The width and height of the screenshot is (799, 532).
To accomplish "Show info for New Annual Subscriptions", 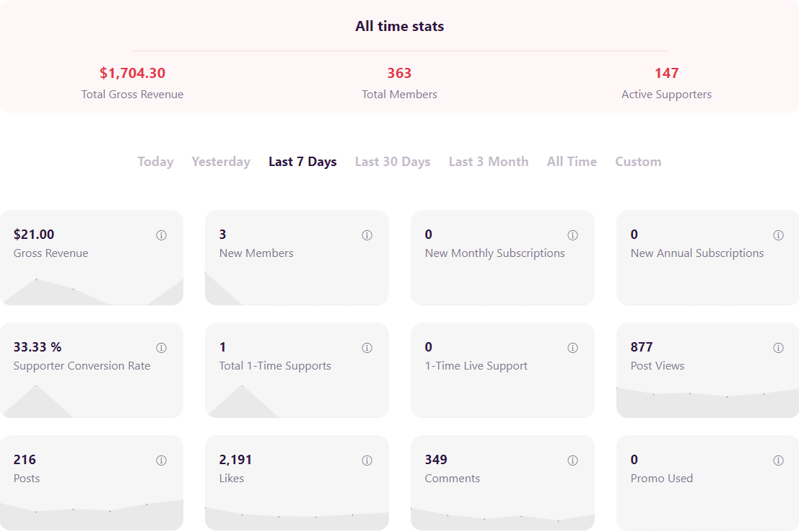I will 778,235.
